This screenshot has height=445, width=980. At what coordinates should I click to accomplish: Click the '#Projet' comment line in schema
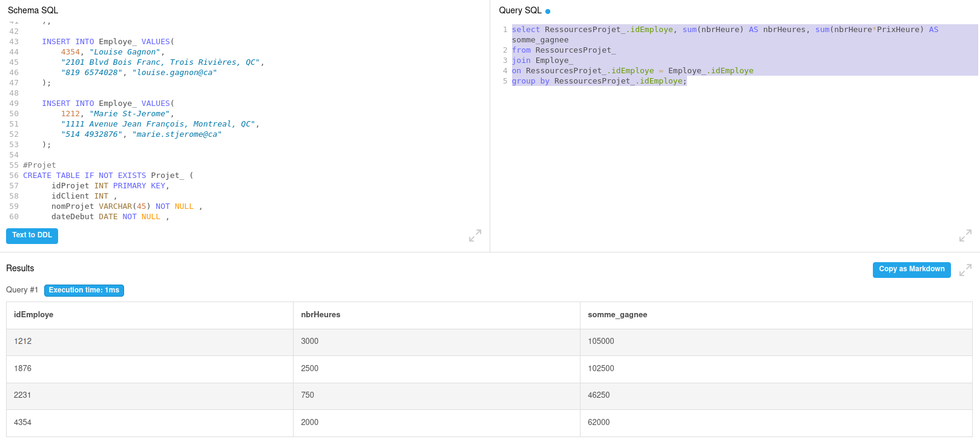tap(39, 165)
